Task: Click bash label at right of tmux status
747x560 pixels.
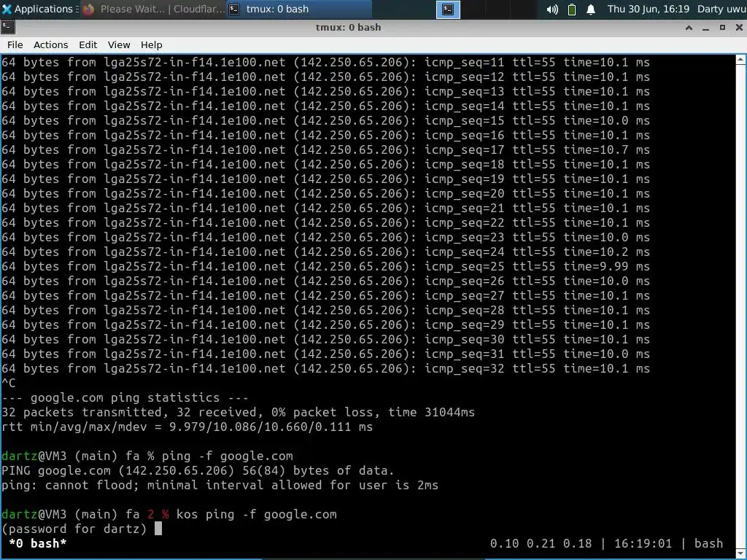Action: point(708,543)
